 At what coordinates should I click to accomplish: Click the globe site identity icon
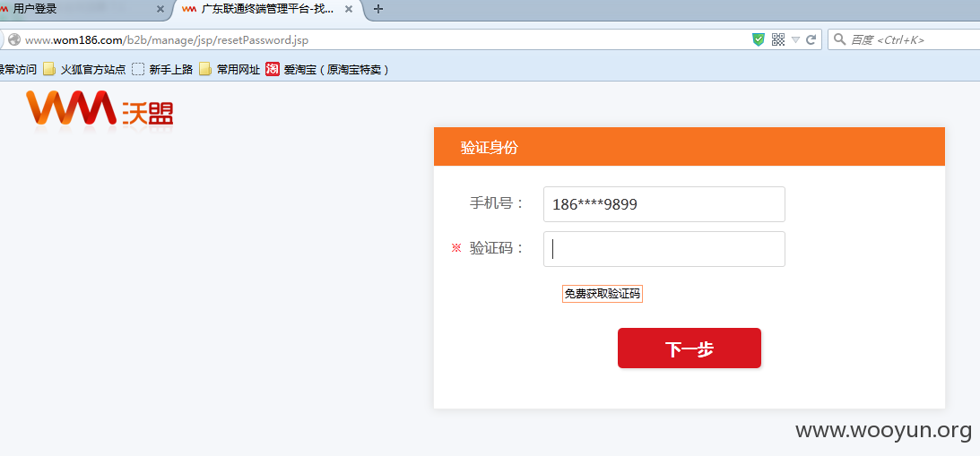(13, 40)
